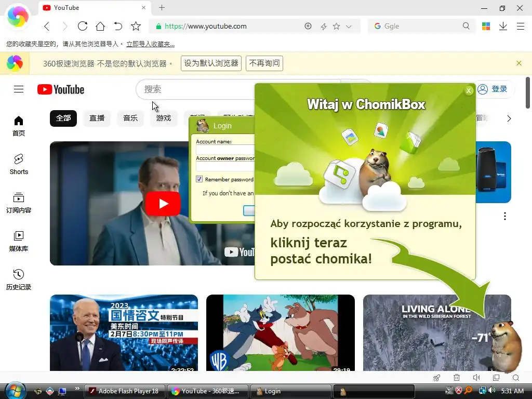532x399 pixels.
Task: Click the import bookmarks link 立即导入收藏夹
Action: coord(150,44)
